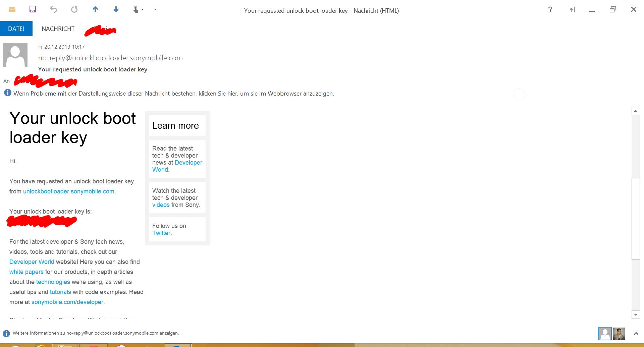Open unlockbootloader.sonymobile.com link in message body

(x=69, y=191)
